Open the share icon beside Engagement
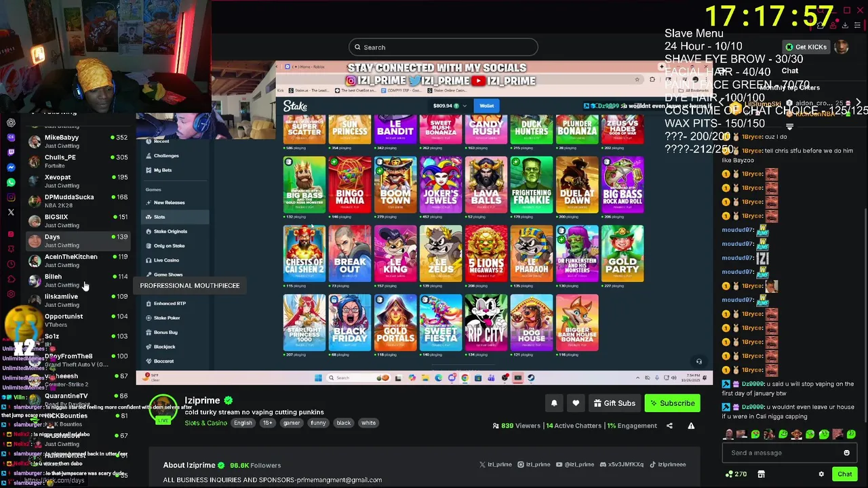This screenshot has height=488, width=868. click(x=669, y=426)
